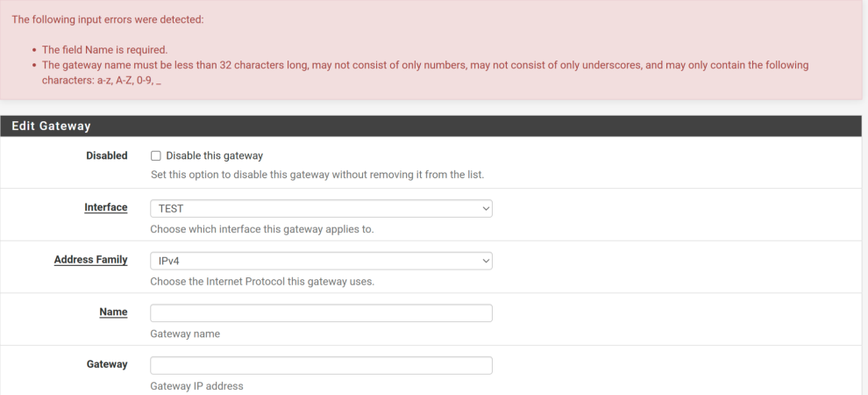This screenshot has width=868, height=395.
Task: Focus the Name text input field
Action: point(321,313)
